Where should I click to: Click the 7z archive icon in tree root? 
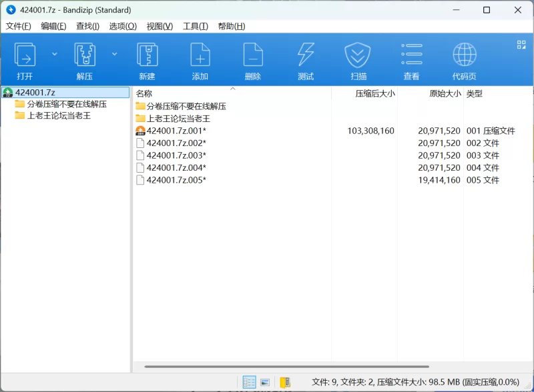click(8, 93)
